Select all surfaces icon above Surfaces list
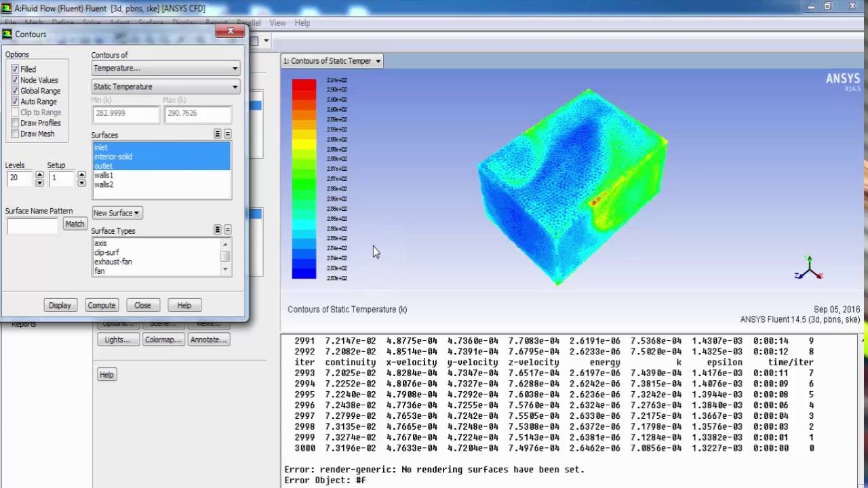868x488 pixels. click(x=217, y=134)
